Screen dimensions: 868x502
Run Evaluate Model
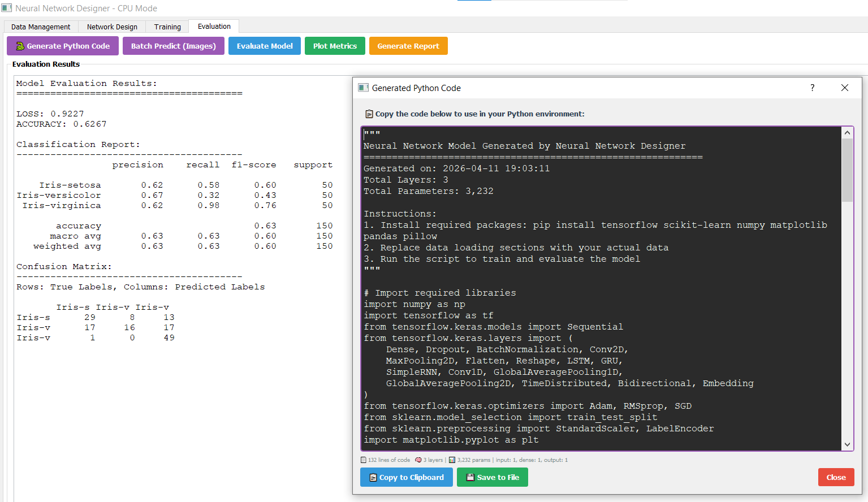click(265, 46)
